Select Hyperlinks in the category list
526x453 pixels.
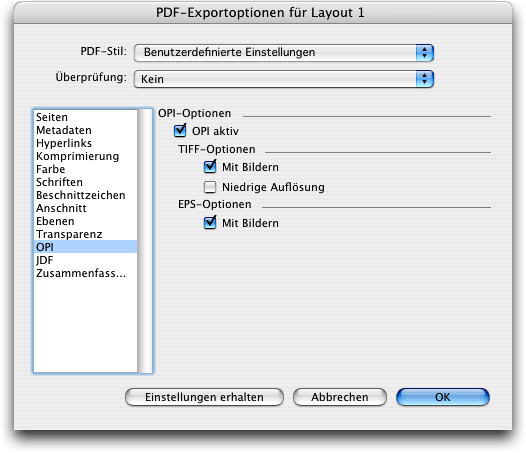click(86, 143)
